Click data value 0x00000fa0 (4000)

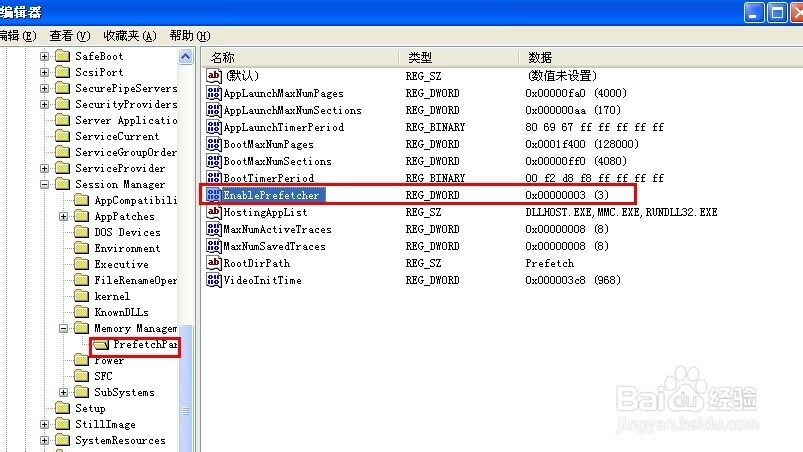tap(576, 93)
